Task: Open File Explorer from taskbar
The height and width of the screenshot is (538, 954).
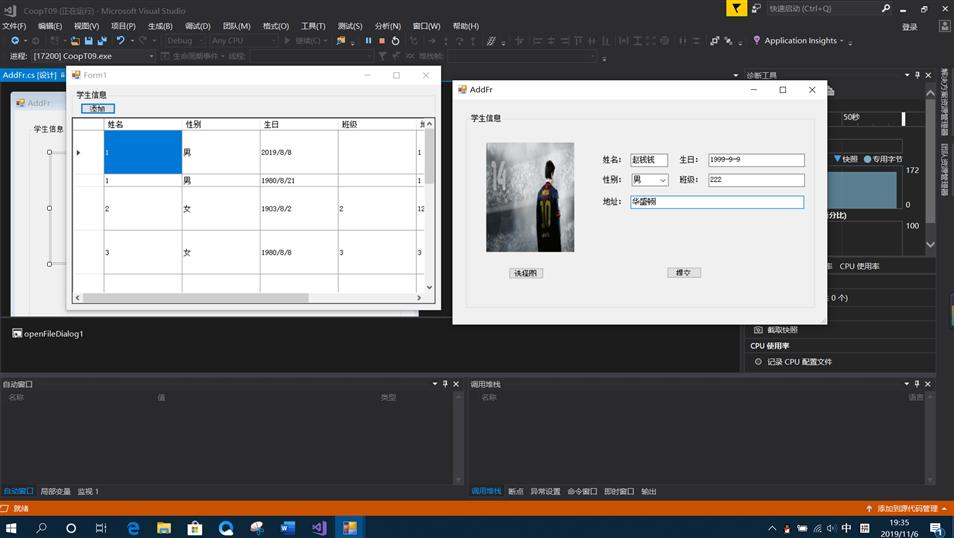Action: (164, 528)
